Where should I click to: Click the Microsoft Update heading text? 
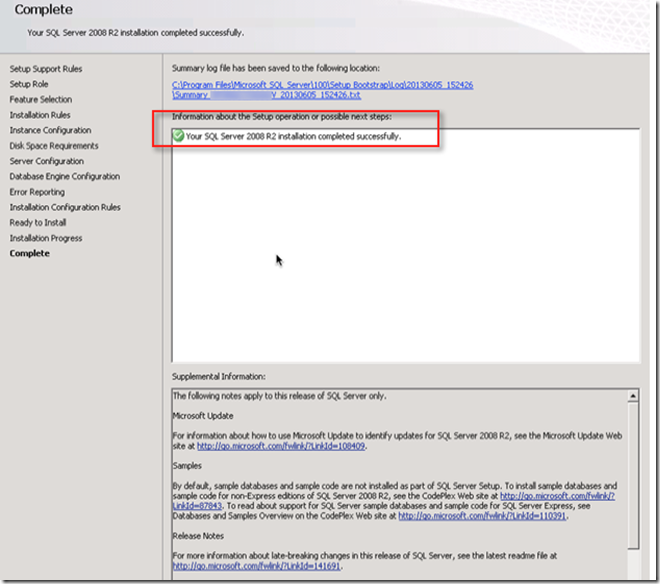(x=203, y=416)
